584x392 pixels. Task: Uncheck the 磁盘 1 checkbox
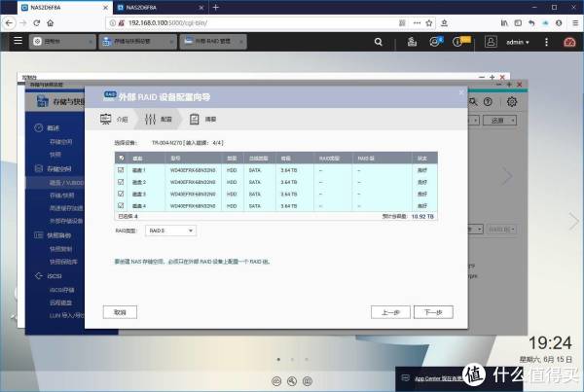point(120,169)
